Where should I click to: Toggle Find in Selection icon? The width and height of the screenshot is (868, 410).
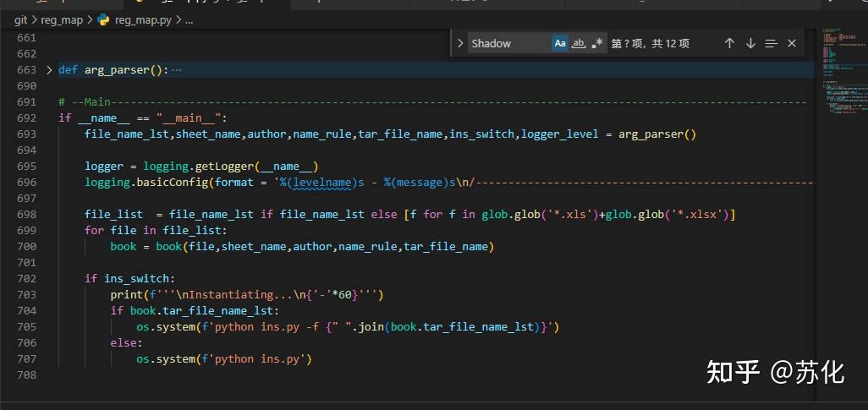click(771, 43)
